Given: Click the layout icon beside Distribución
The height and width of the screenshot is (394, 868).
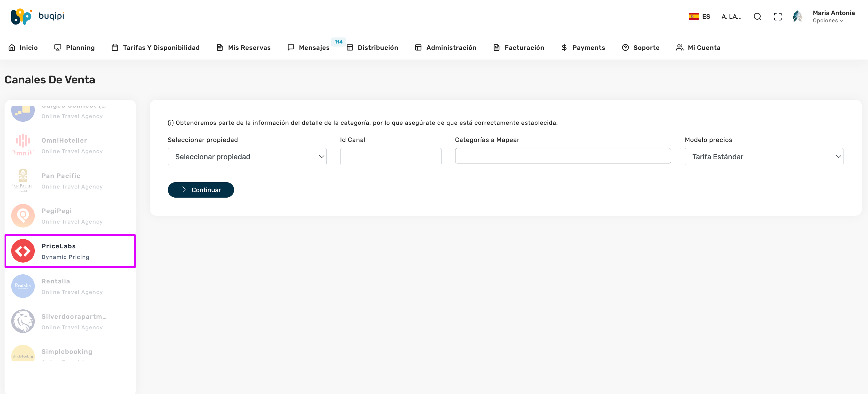Looking at the screenshot, I should [350, 47].
